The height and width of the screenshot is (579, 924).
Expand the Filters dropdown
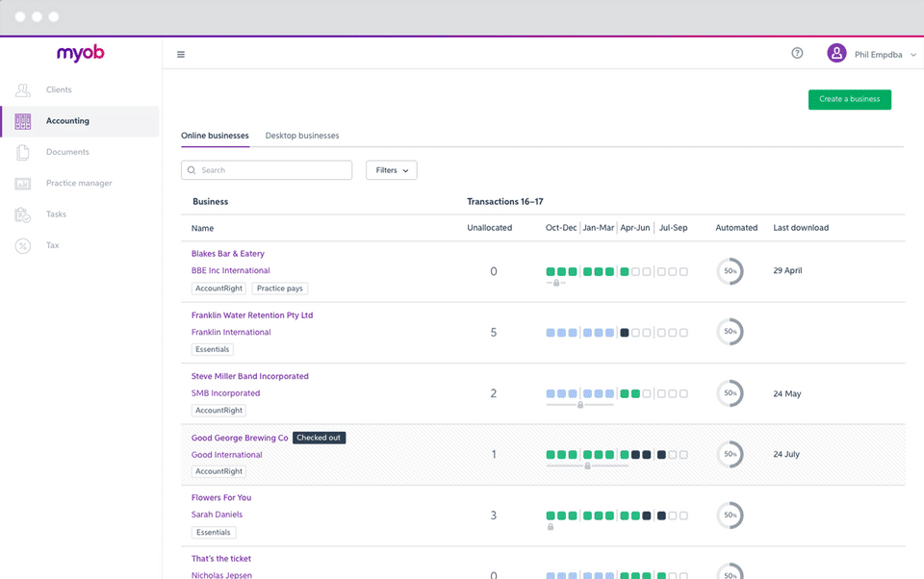(x=391, y=170)
